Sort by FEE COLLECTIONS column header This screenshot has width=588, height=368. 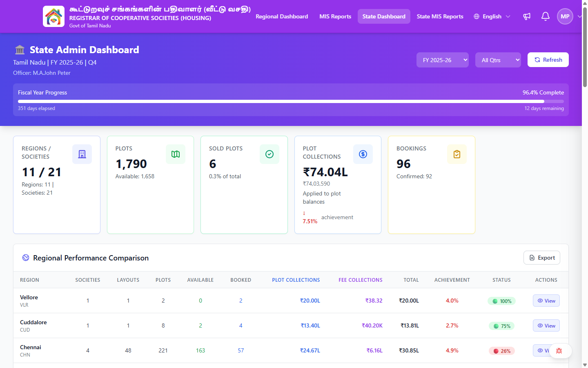tap(361, 280)
